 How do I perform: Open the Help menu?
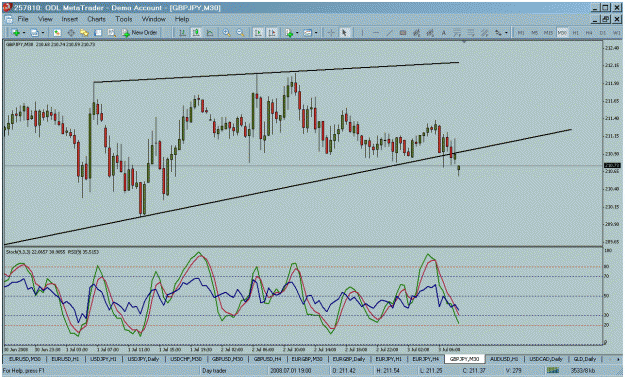pos(182,19)
